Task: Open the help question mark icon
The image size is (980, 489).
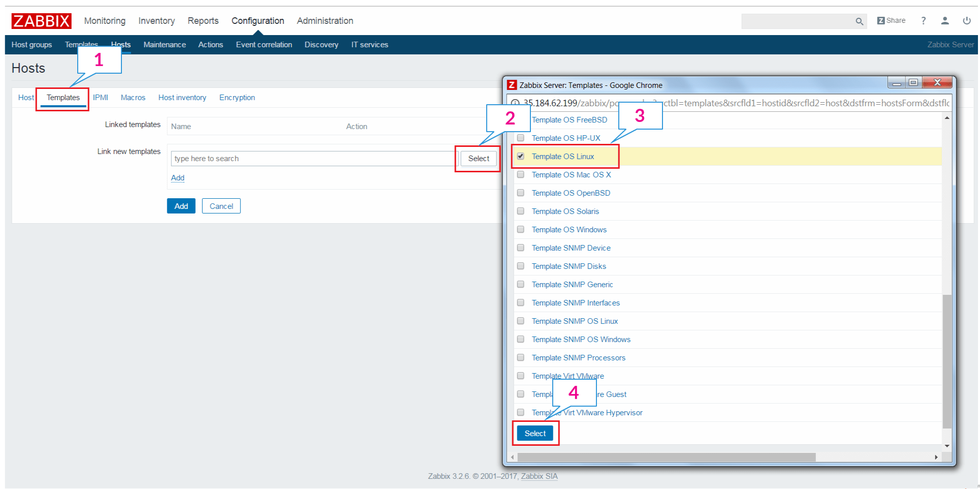Action: (x=923, y=20)
